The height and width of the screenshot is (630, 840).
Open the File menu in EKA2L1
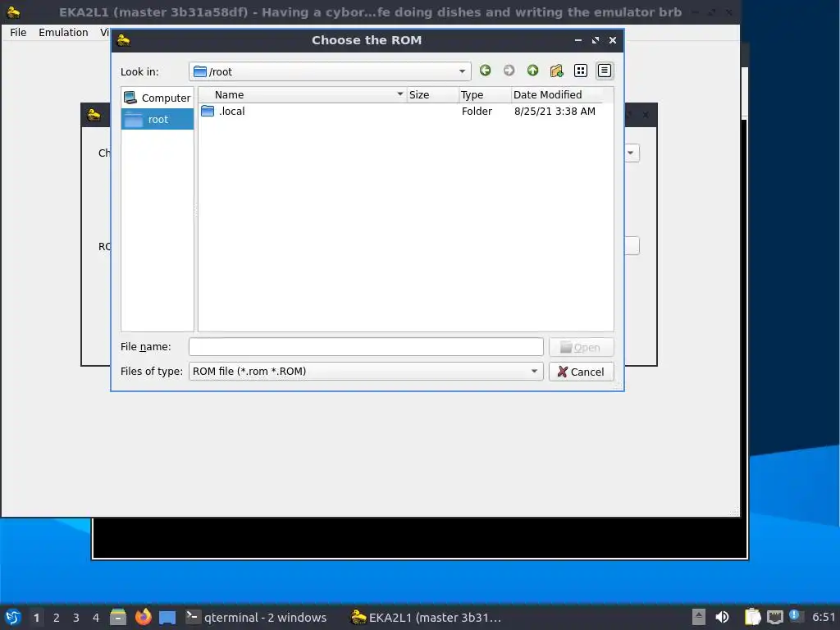[x=18, y=33]
